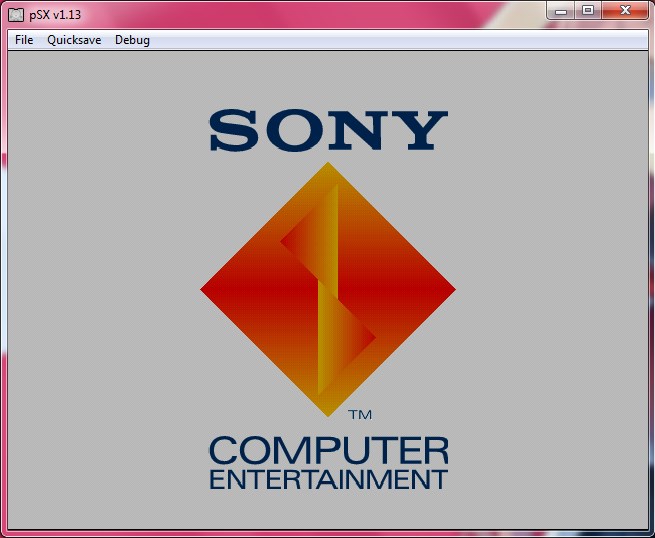Maximize the pSX v1.13 window
Viewport: 655px width, 538px height.
tap(588, 10)
